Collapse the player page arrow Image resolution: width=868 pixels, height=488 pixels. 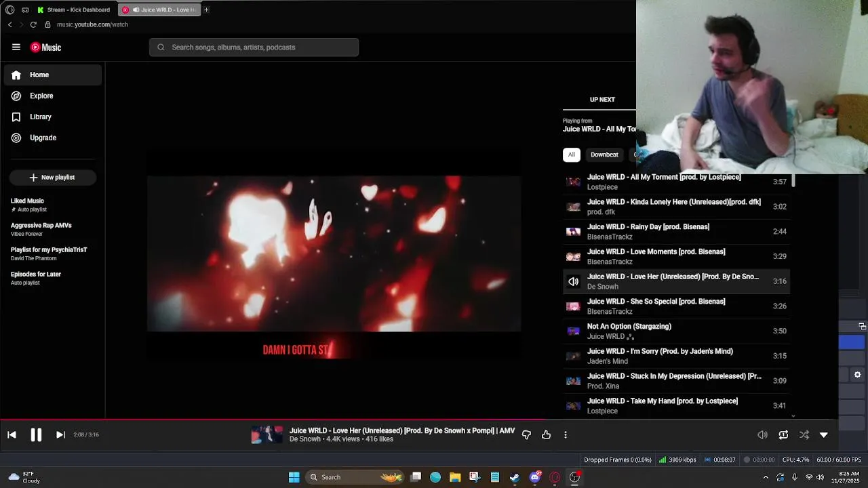click(824, 434)
